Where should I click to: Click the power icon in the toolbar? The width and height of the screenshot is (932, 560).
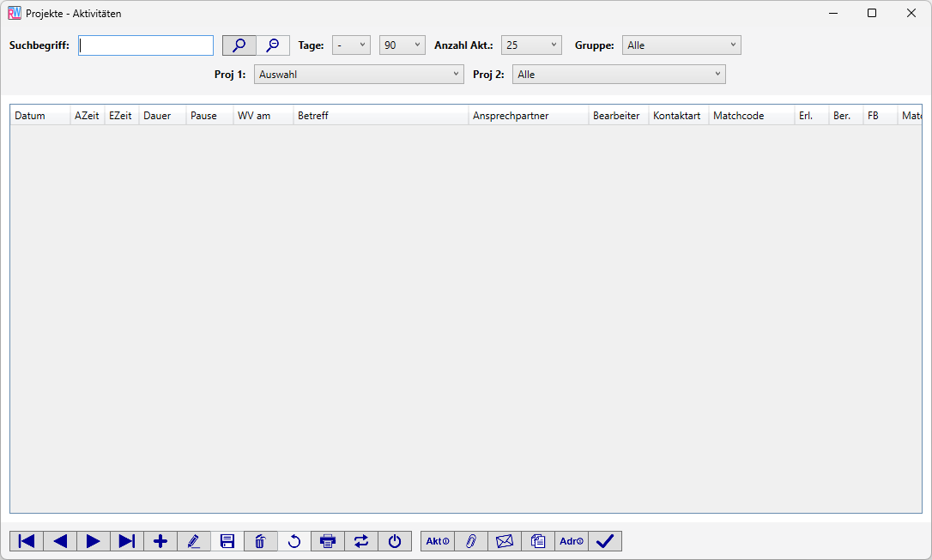[x=395, y=541]
